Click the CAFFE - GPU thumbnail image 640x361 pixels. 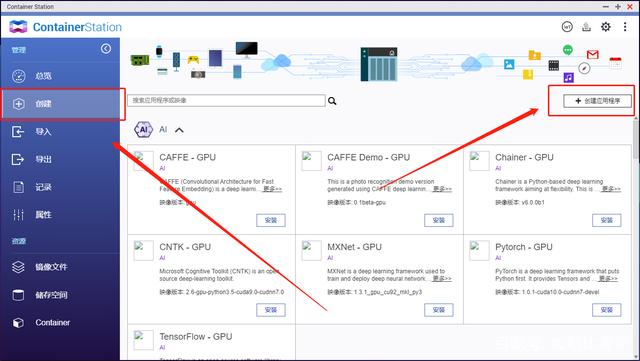(144, 161)
